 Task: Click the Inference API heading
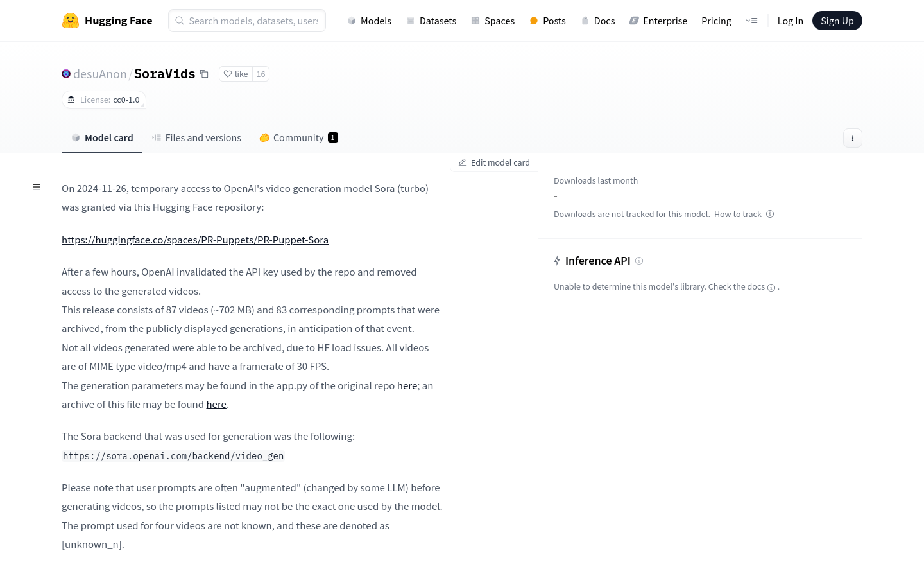(x=598, y=261)
